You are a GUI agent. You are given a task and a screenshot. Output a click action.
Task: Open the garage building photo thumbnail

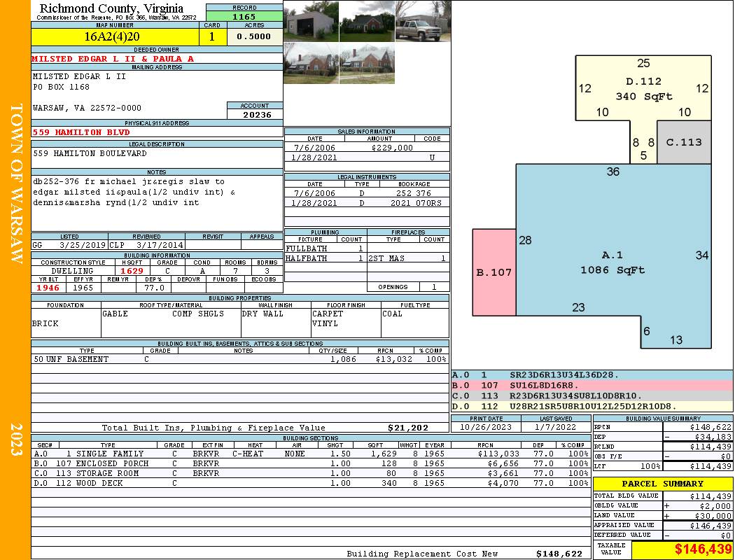click(310, 21)
